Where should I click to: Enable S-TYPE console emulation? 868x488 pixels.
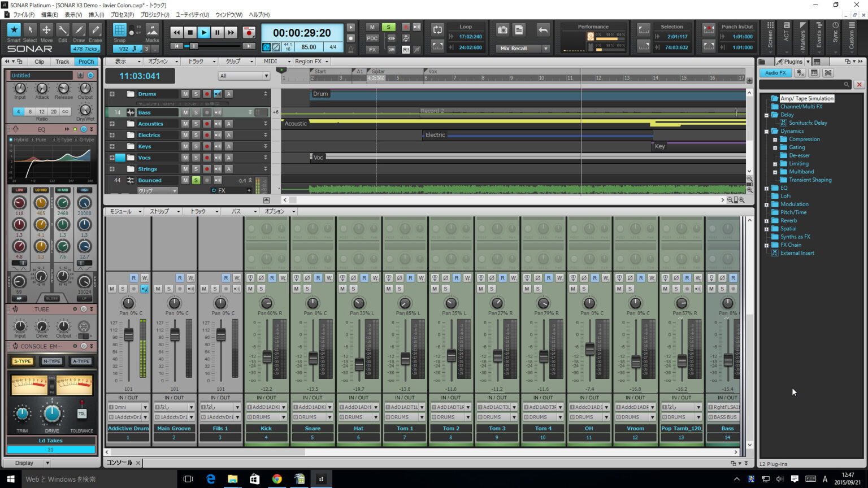pos(23,361)
